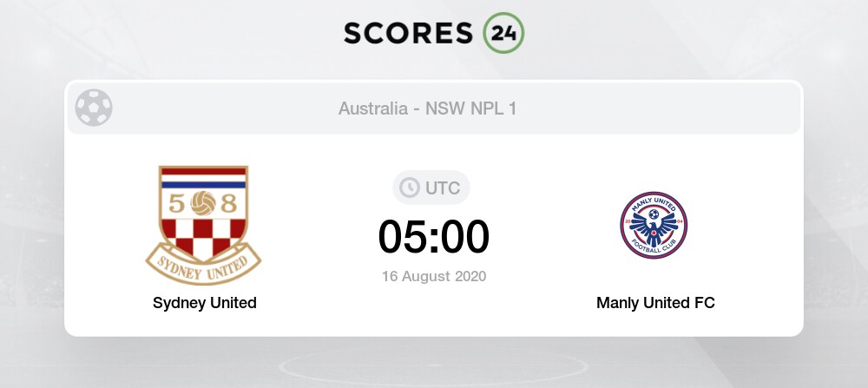Viewport: 868px width, 388px height.
Task: Open the SCORES logo wordmark
Action: click(409, 33)
